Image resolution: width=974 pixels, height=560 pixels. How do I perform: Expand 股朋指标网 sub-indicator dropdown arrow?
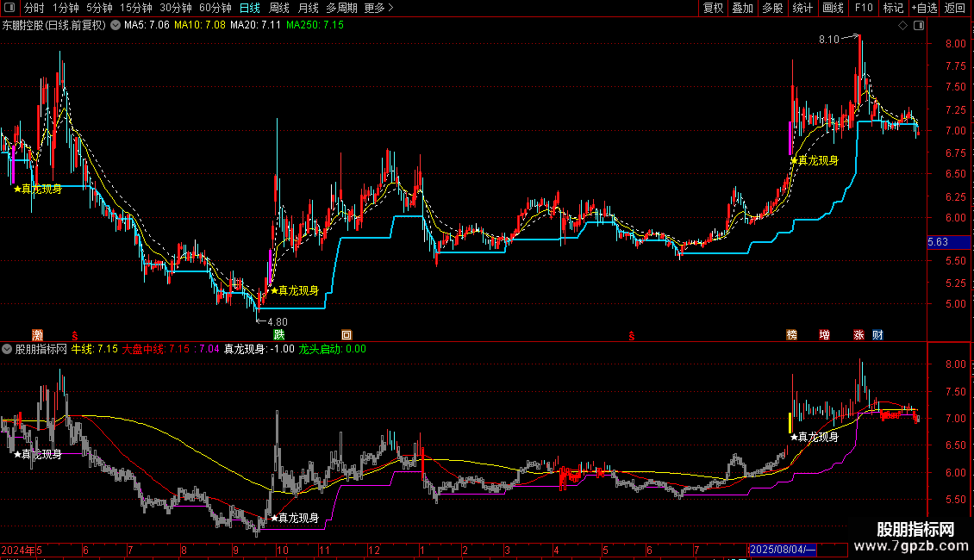[7, 349]
